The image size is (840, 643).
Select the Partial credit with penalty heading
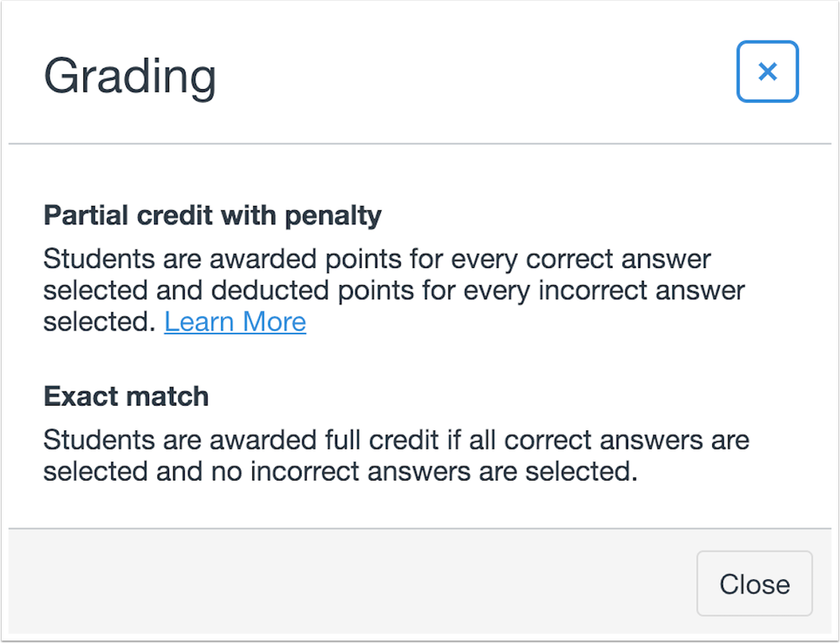[x=212, y=215]
